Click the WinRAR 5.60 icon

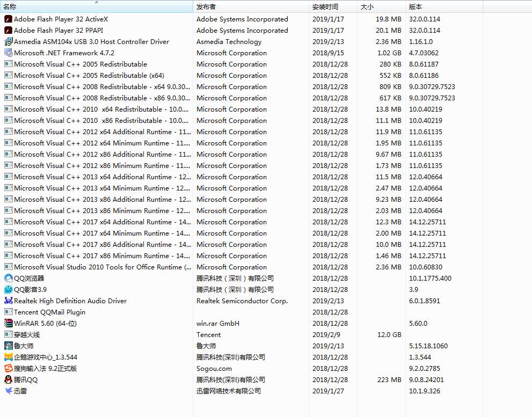point(8,324)
